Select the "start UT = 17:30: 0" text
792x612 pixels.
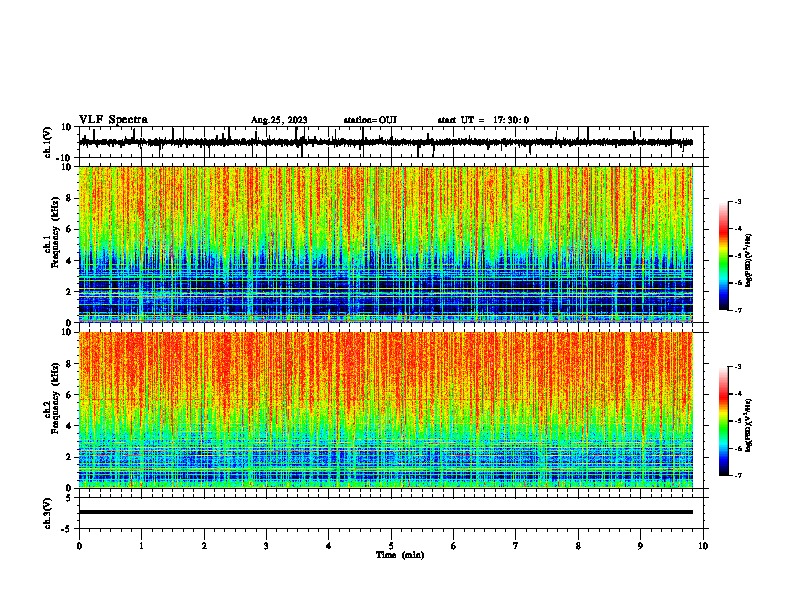coord(483,120)
